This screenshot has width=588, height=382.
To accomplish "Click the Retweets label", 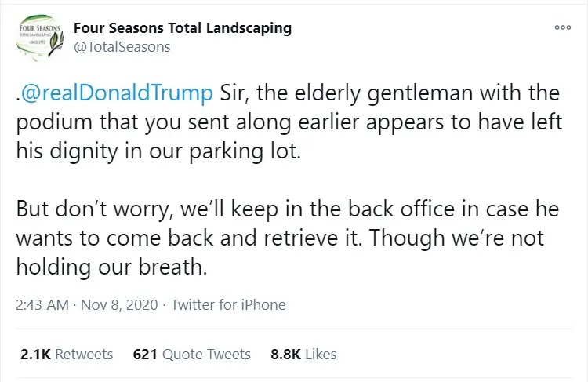I will point(84,355).
